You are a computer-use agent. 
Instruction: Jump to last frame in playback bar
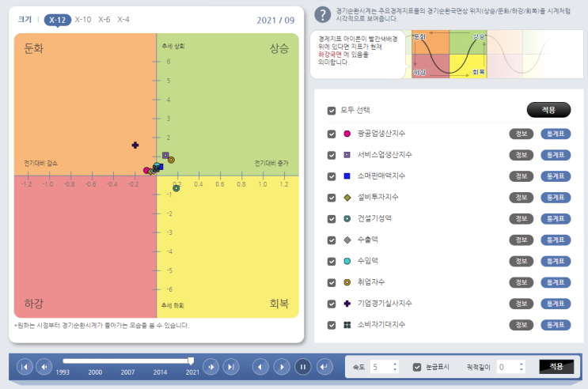pos(231,367)
